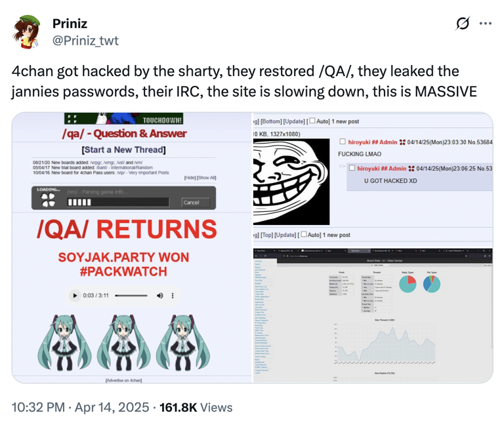Open the Priniz profile avatar
This screenshot has height=427, width=504.
pos(26,31)
